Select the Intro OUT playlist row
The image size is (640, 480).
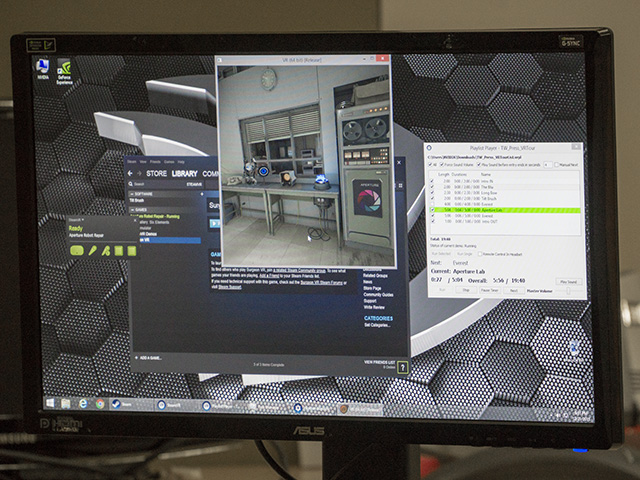505,221
